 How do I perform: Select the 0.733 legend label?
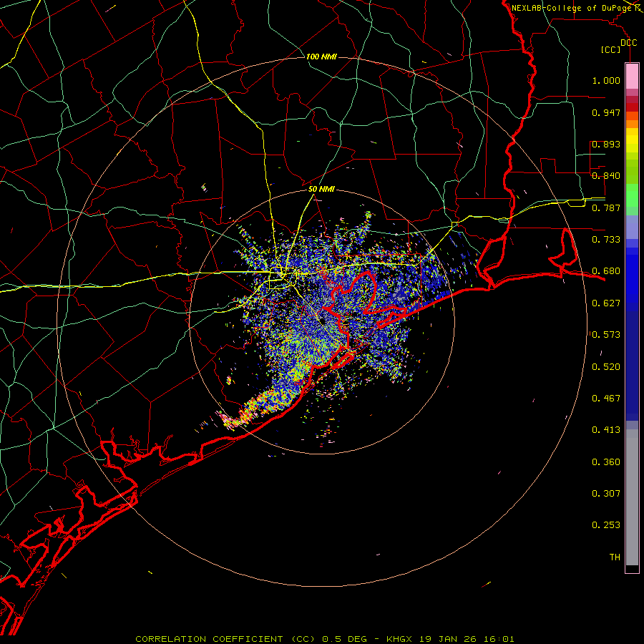click(x=606, y=240)
